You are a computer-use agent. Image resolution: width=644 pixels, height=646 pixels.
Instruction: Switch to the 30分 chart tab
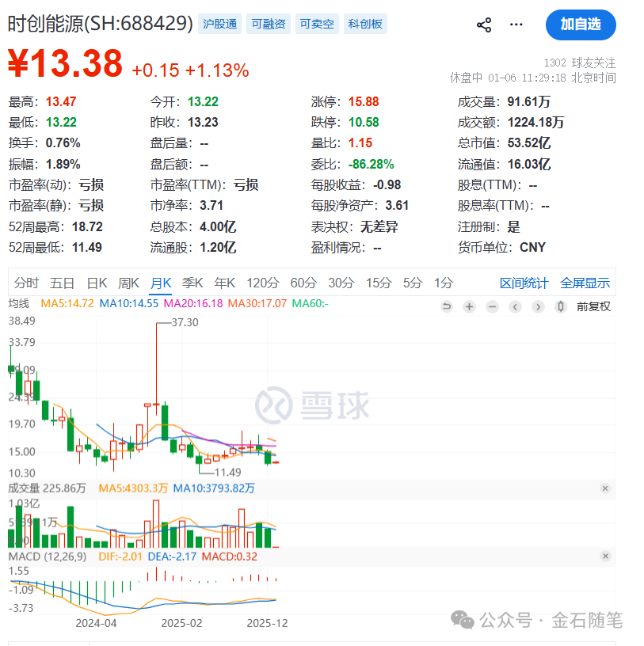coord(341,283)
